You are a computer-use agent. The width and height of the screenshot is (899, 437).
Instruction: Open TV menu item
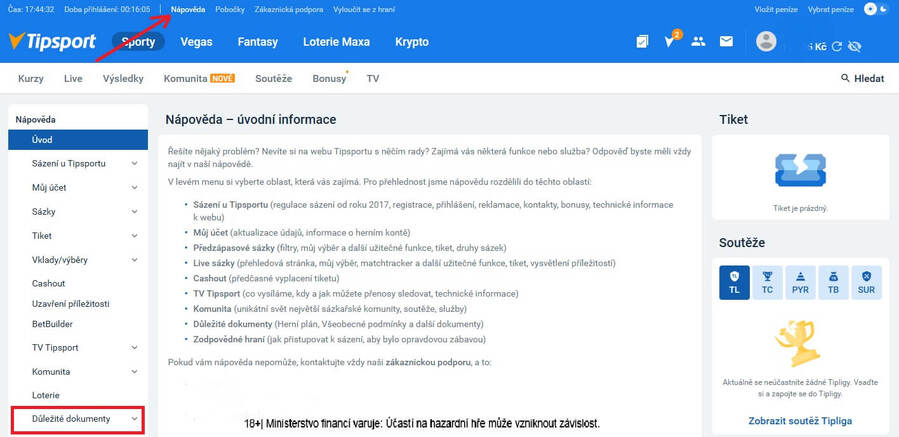point(373,79)
